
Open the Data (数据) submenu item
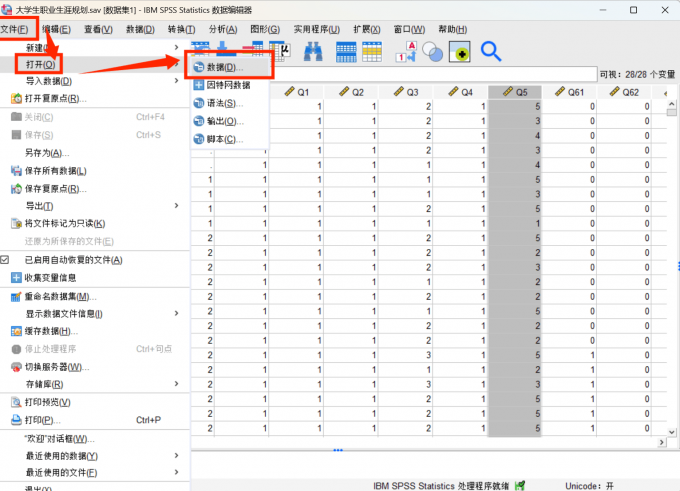[x=229, y=67]
